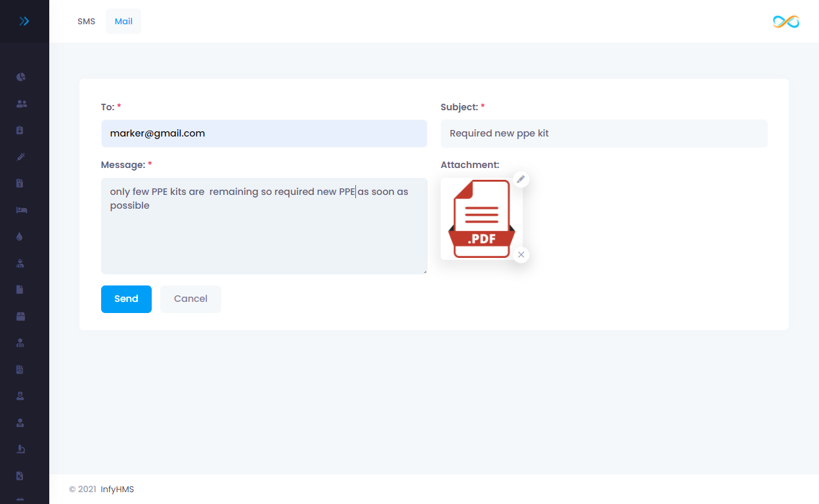Open the dashboard pie chart icon
Image resolution: width=819 pixels, height=504 pixels.
click(21, 77)
